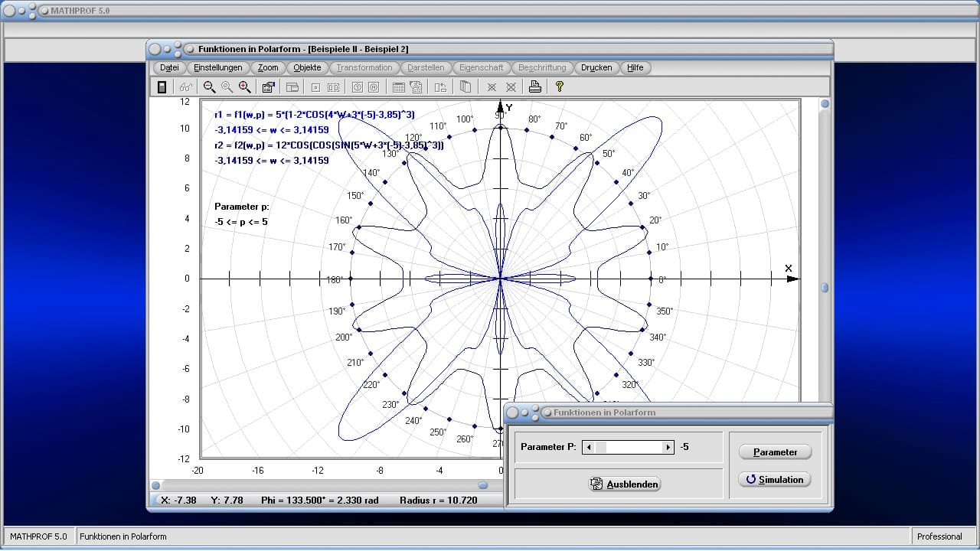Open the Einstellungen menu

click(218, 67)
